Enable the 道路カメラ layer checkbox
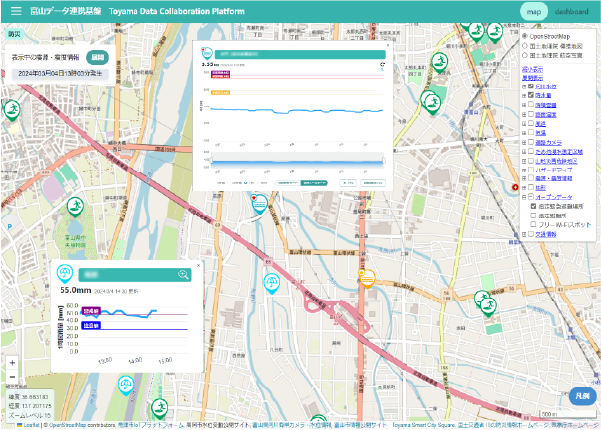Screen dimensions: 601x430 pyautogui.click(x=530, y=142)
